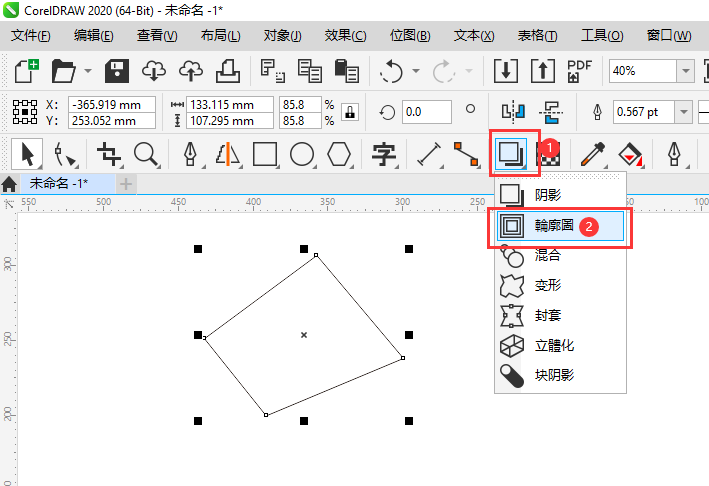Select the Ellipse tool

click(302, 155)
